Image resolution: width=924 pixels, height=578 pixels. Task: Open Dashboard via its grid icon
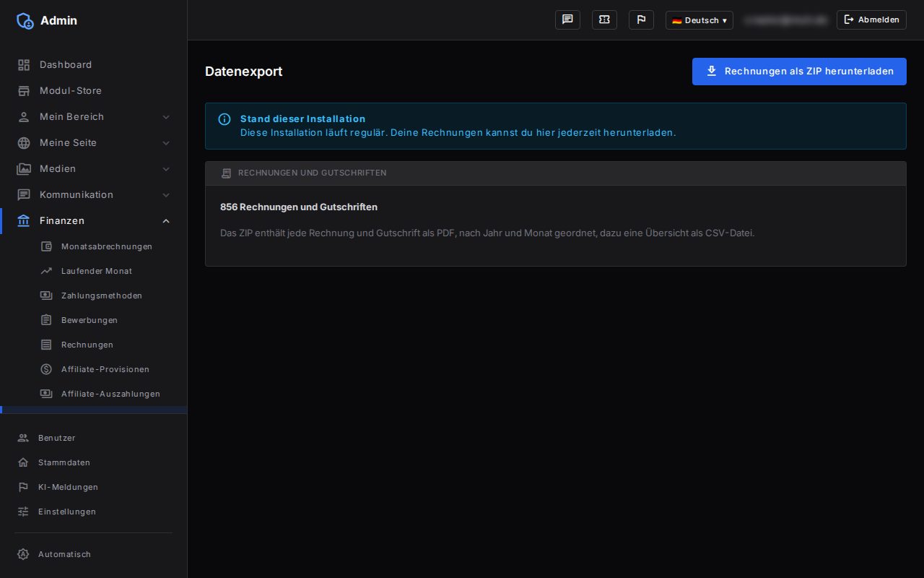point(24,64)
